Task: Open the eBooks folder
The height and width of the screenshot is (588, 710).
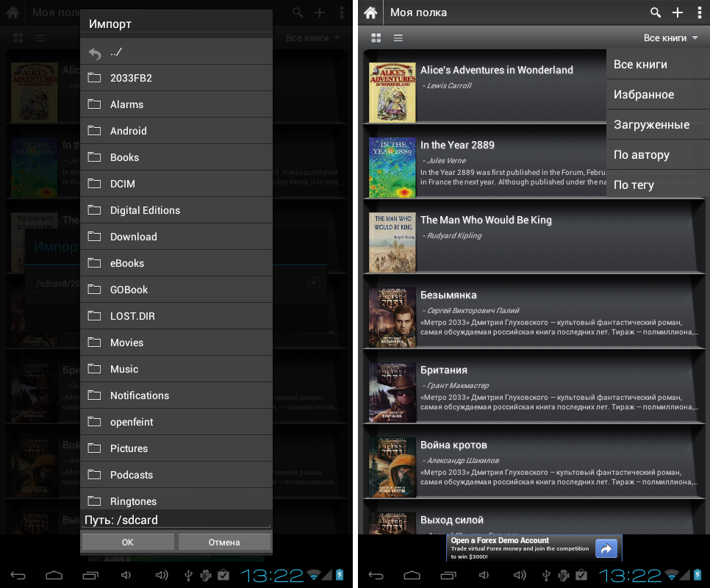Action: 176,263
